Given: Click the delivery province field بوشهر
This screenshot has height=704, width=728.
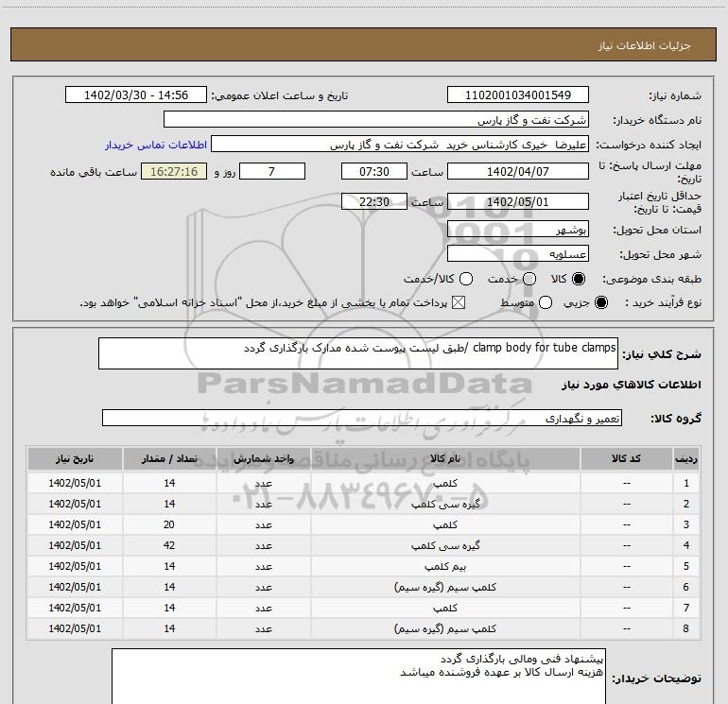Looking at the screenshot, I should coord(518,230).
